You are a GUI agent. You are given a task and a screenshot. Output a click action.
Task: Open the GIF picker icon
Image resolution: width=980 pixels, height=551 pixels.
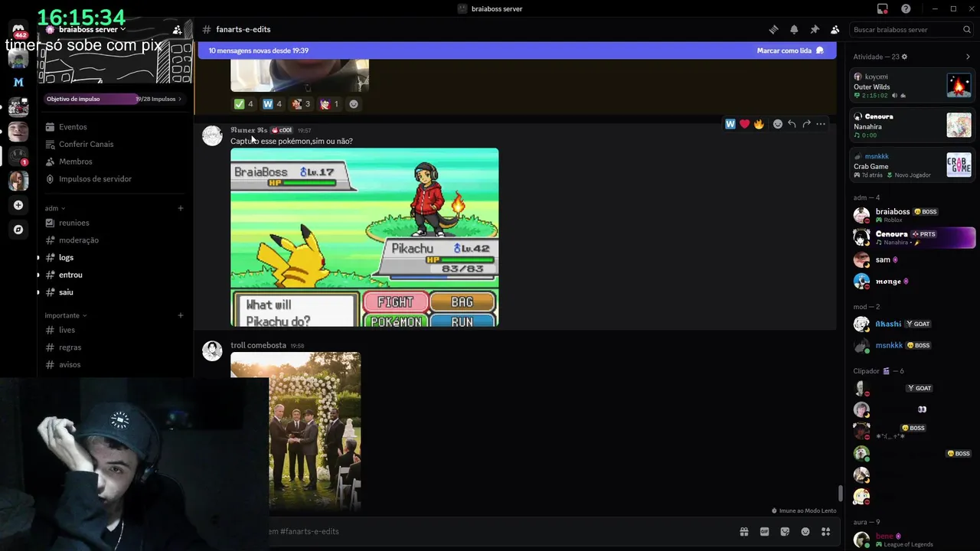(x=764, y=532)
